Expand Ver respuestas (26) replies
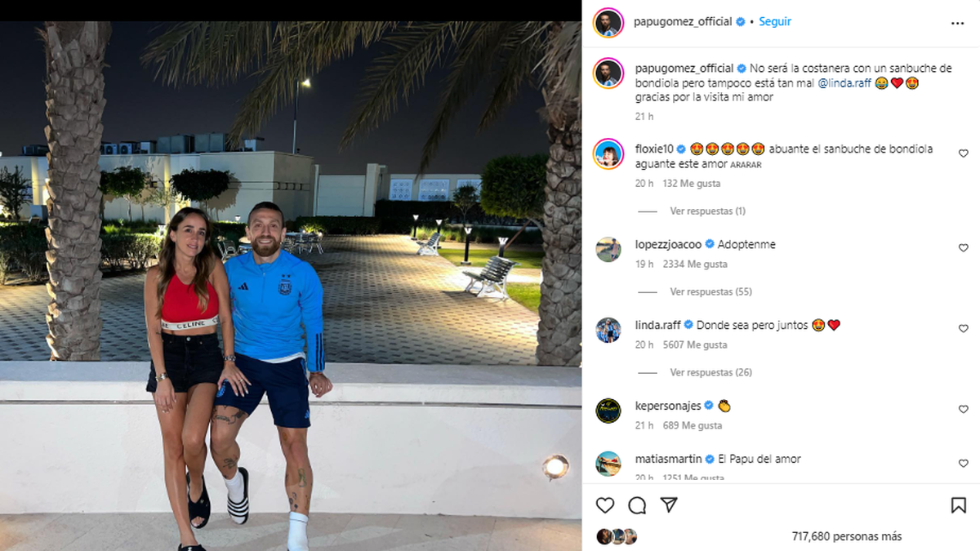980x551 pixels. 710,372
